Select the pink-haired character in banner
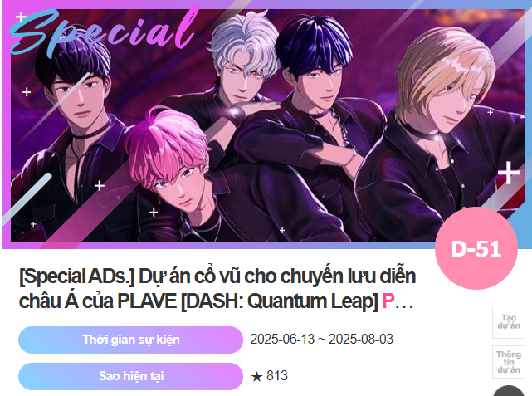The height and width of the screenshot is (396, 532). pyautogui.click(x=169, y=166)
